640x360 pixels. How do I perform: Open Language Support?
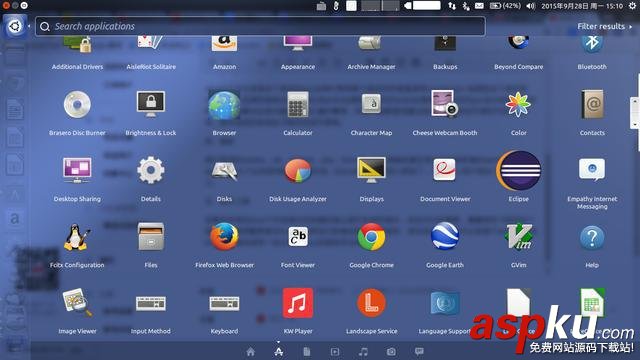tap(445, 304)
